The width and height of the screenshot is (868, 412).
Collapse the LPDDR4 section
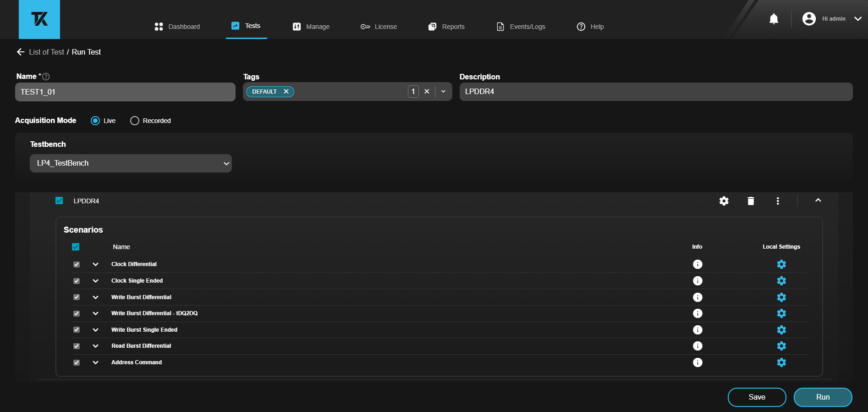(x=818, y=200)
